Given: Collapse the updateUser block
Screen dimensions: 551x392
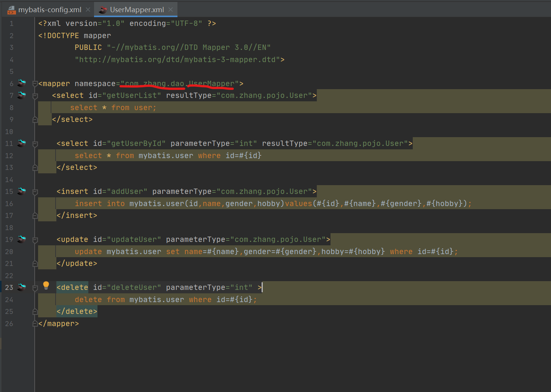Looking at the screenshot, I should point(35,239).
